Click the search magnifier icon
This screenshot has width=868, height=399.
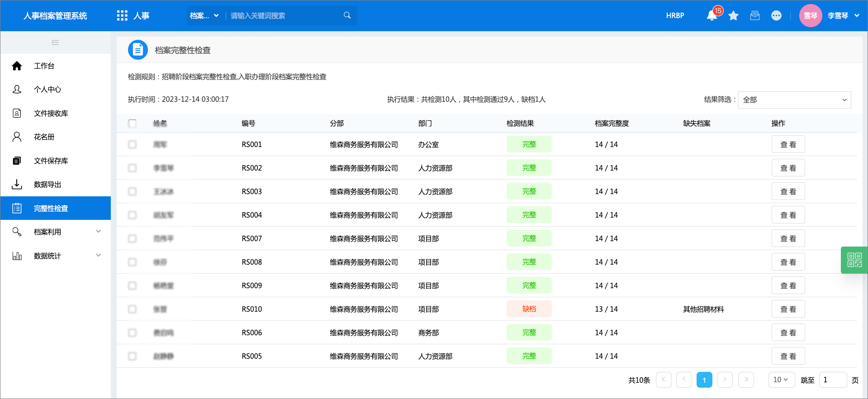point(347,15)
